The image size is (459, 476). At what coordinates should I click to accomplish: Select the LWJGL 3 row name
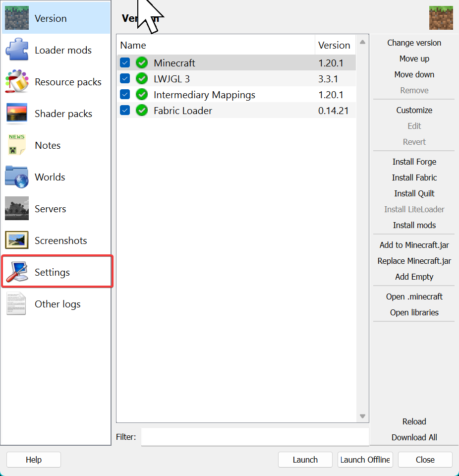172,79
